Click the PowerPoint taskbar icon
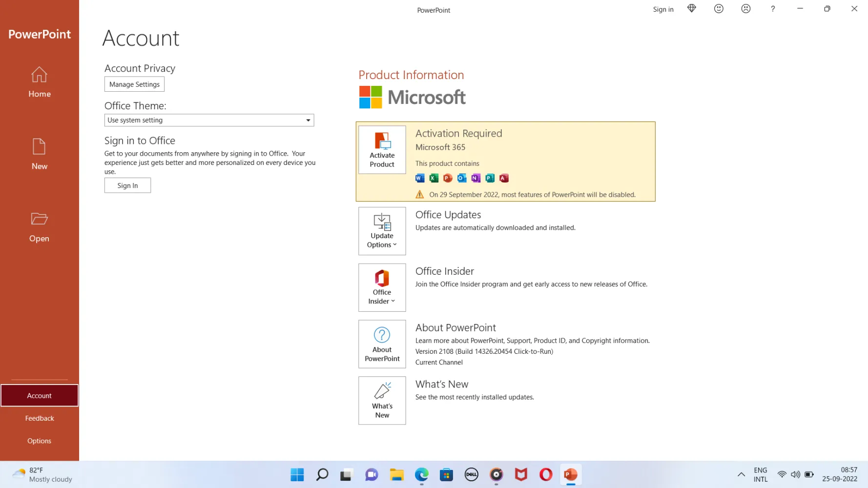This screenshot has width=868, height=488. point(571,474)
